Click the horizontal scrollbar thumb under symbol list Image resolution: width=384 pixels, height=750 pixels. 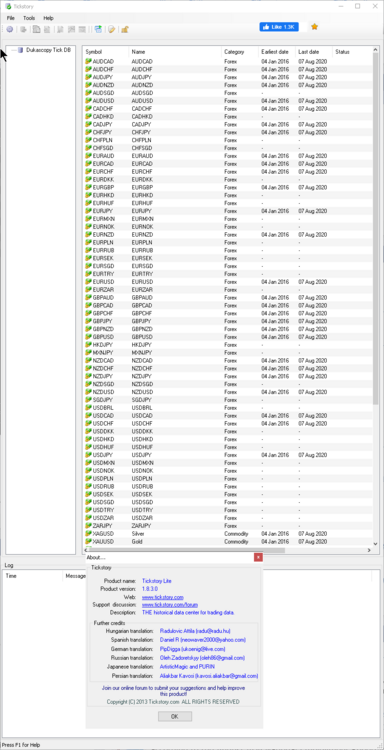point(187,550)
